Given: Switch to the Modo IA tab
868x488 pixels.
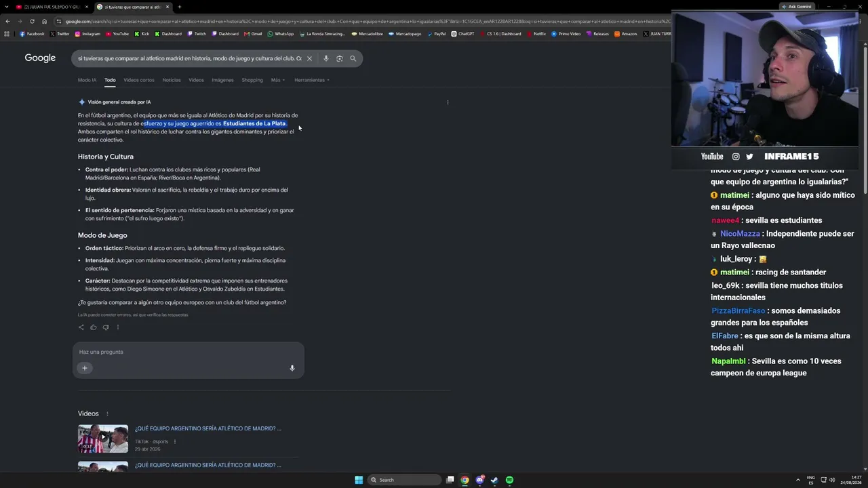Looking at the screenshot, I should [x=87, y=80].
